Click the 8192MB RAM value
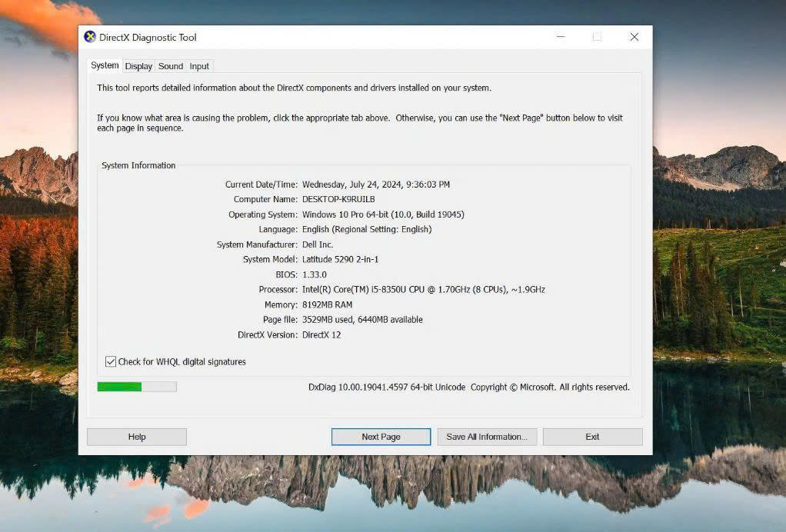The image size is (786, 532). tap(328, 304)
